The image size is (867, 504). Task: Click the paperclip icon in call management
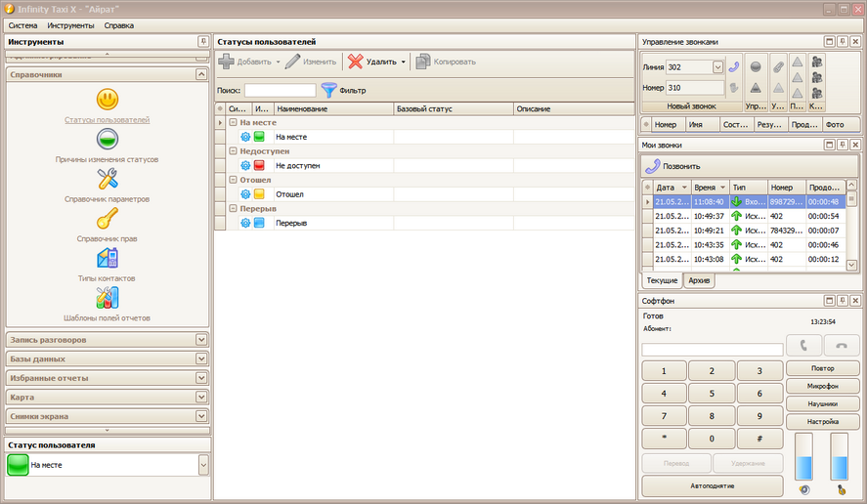(x=778, y=66)
